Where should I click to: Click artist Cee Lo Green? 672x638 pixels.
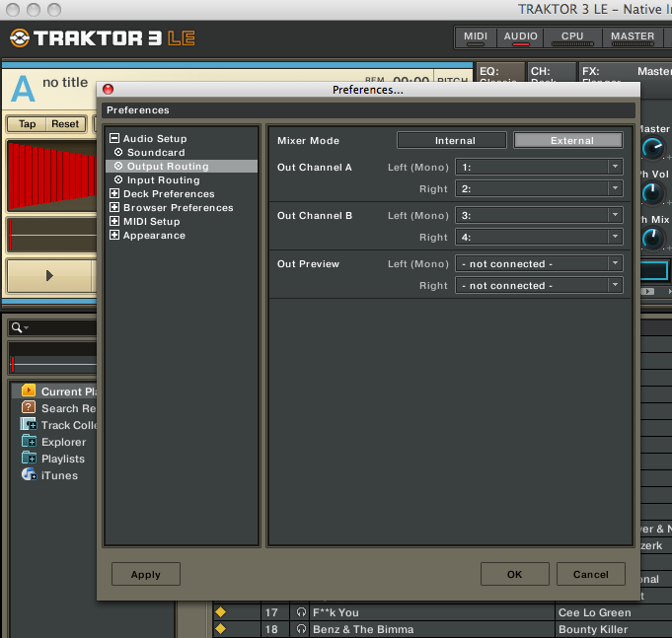594,612
